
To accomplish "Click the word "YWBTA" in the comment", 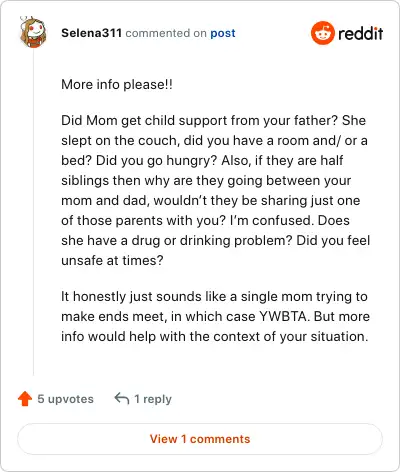I will [x=284, y=316].
